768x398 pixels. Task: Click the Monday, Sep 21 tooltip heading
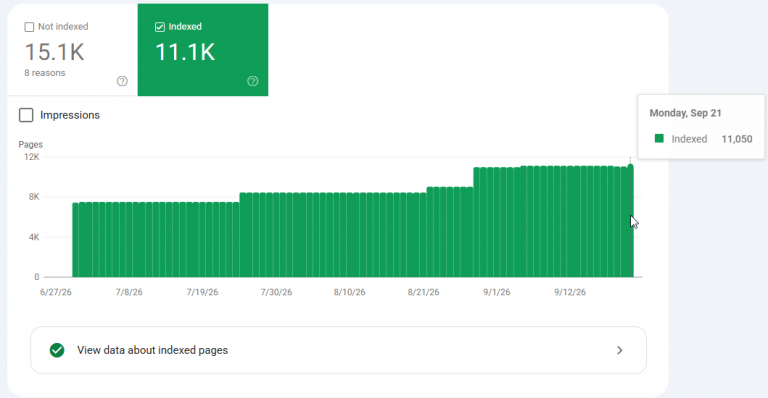point(685,113)
